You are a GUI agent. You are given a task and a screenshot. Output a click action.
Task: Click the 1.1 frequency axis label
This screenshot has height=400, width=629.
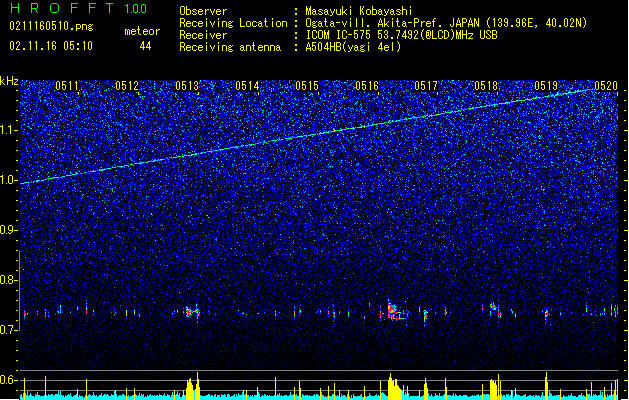pyautogui.click(x=9, y=130)
